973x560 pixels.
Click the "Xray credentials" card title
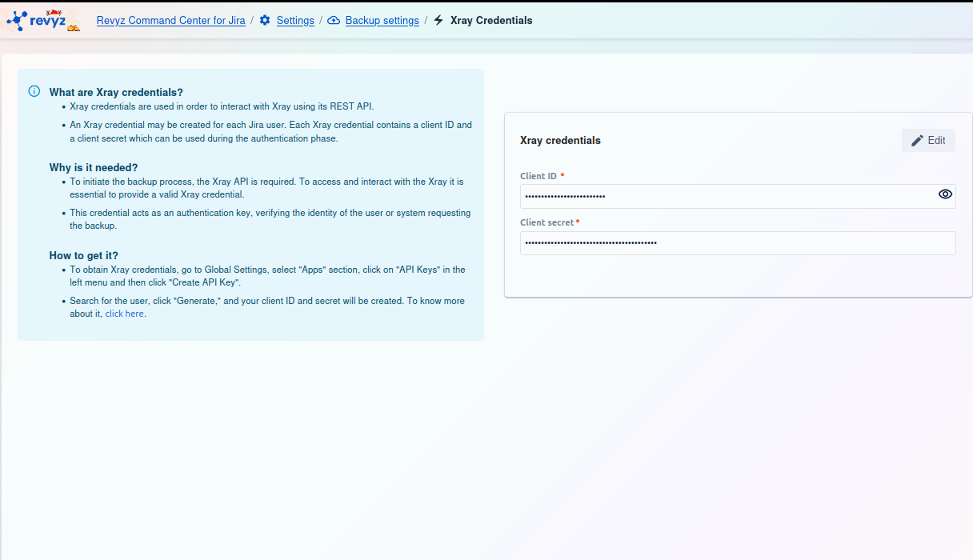(x=560, y=140)
